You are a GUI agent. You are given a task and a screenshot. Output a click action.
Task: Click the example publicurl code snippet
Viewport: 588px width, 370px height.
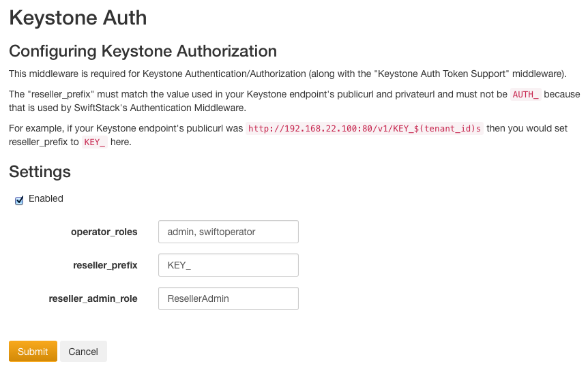364,129
